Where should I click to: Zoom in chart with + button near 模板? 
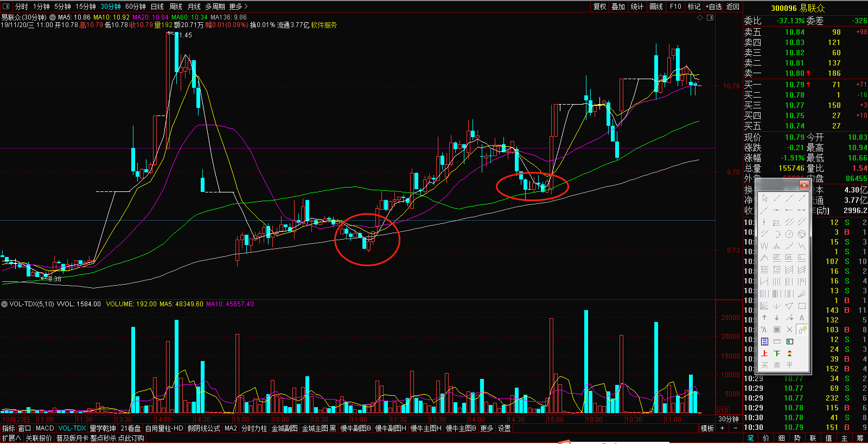(722, 428)
